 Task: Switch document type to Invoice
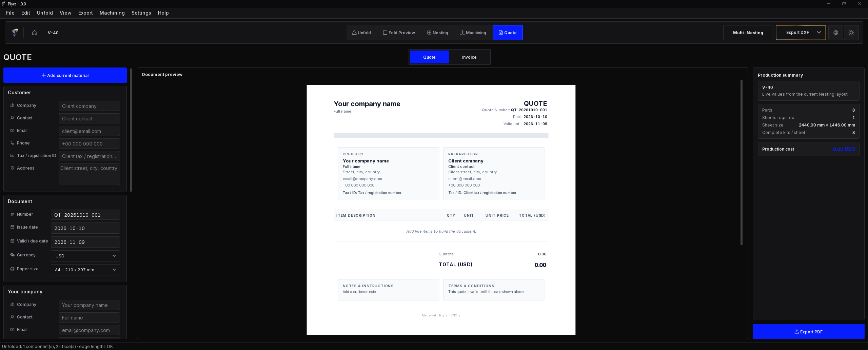point(469,57)
